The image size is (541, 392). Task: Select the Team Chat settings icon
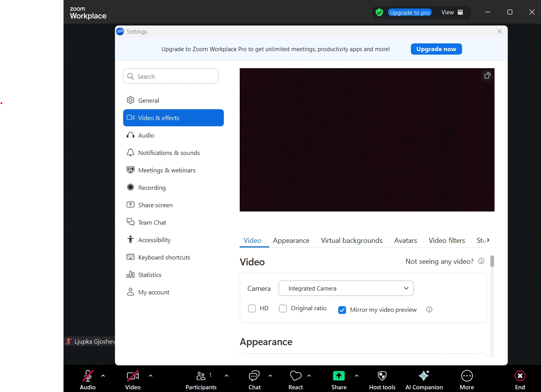pyautogui.click(x=131, y=222)
